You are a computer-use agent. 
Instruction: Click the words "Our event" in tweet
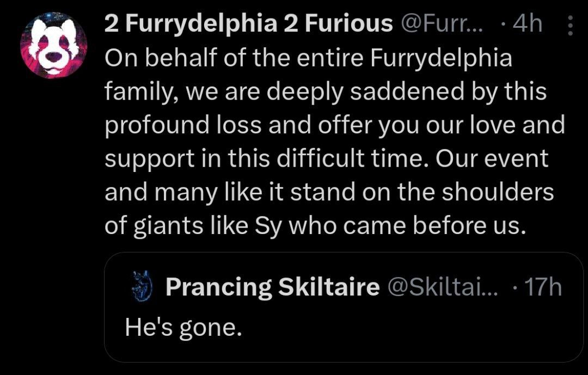(489, 159)
